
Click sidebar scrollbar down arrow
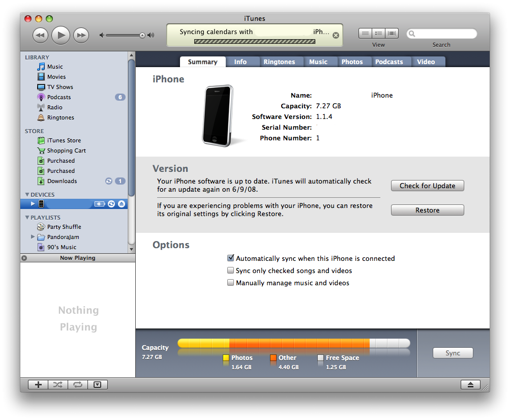(x=131, y=249)
